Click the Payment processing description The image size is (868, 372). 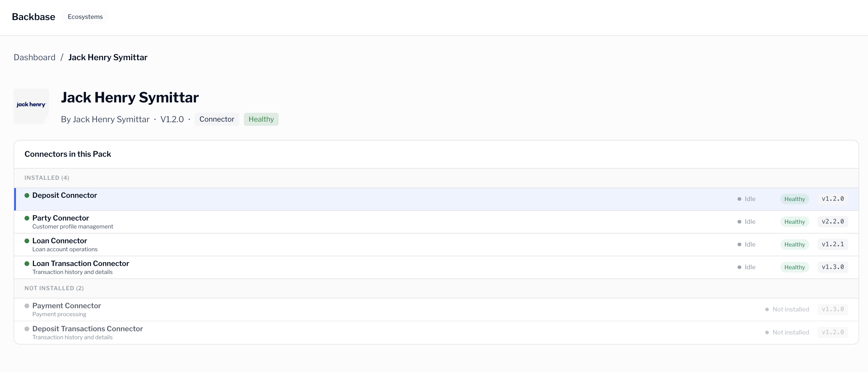coord(59,314)
